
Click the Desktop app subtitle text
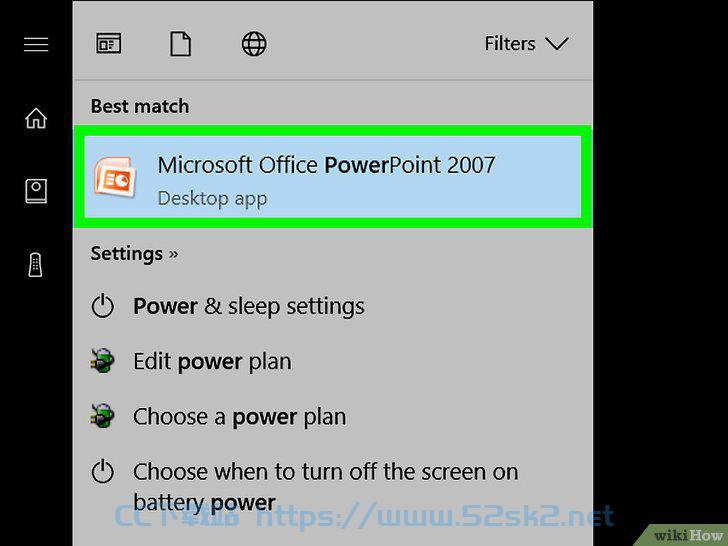[x=212, y=199]
